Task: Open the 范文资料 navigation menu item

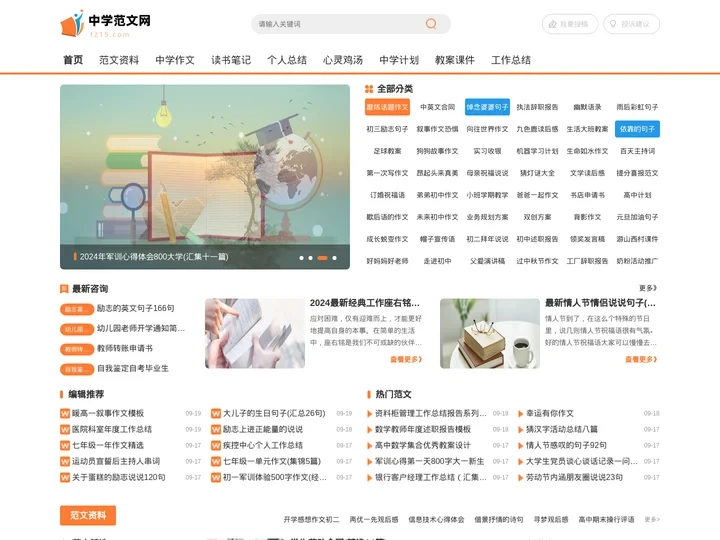Action: click(x=119, y=60)
